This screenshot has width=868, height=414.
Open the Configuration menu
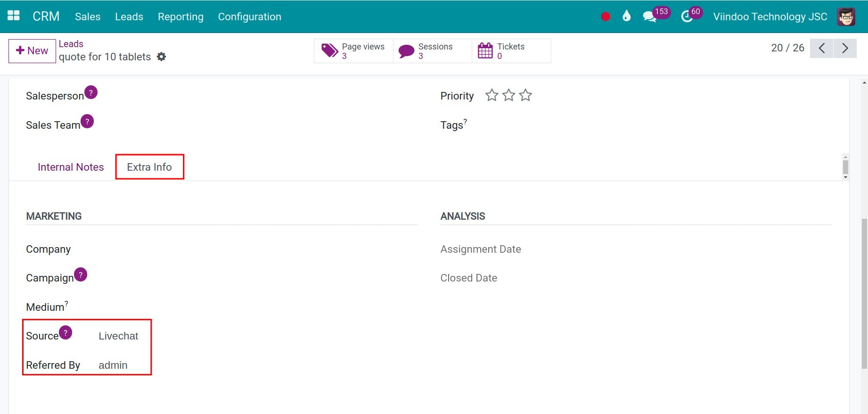tap(249, 17)
